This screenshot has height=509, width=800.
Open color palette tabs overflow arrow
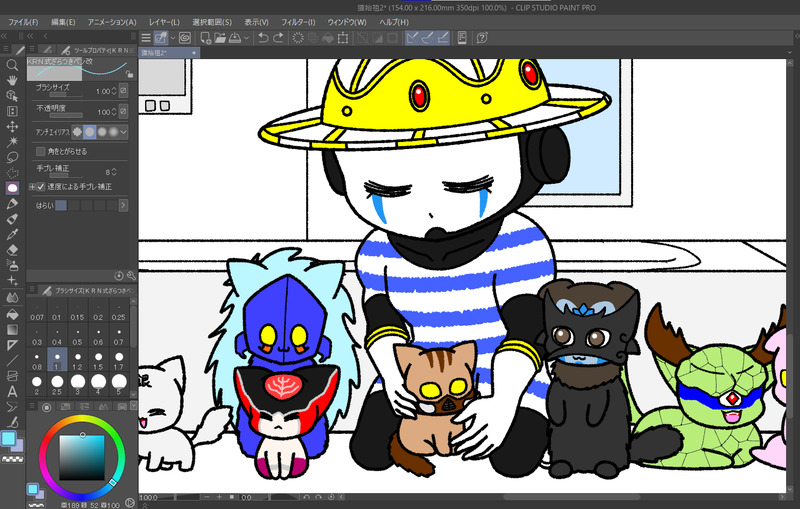(134, 406)
